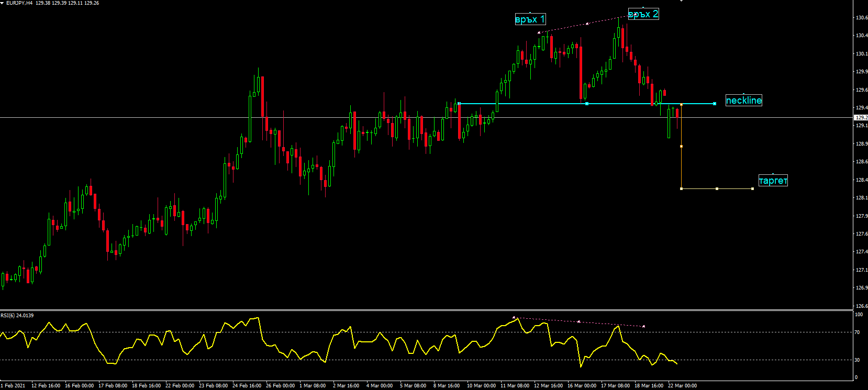Click the '22 Mar 00:00' time axis label

(683, 386)
